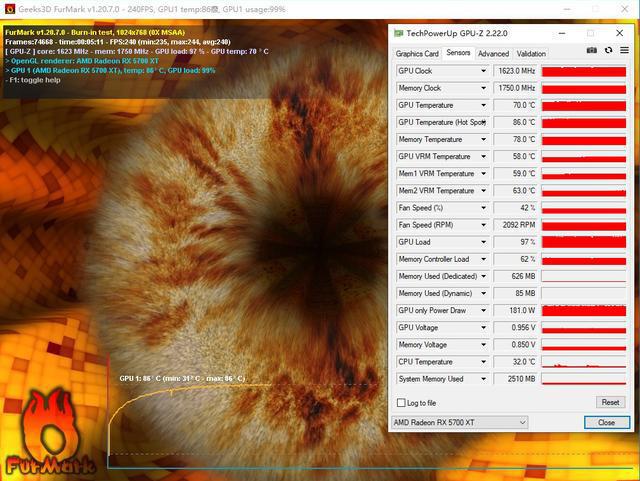Click the CPU Temperature history graph
Image resolution: width=640 pixels, height=481 pixels.
click(x=584, y=362)
